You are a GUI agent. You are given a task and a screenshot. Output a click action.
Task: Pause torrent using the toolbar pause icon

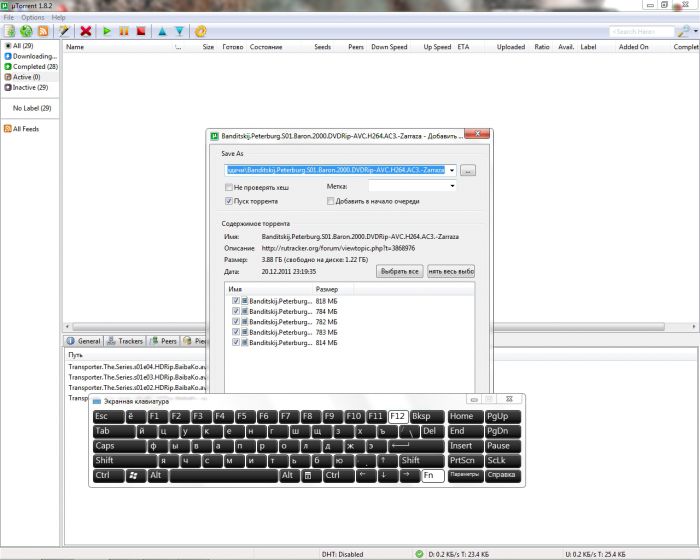(125, 31)
